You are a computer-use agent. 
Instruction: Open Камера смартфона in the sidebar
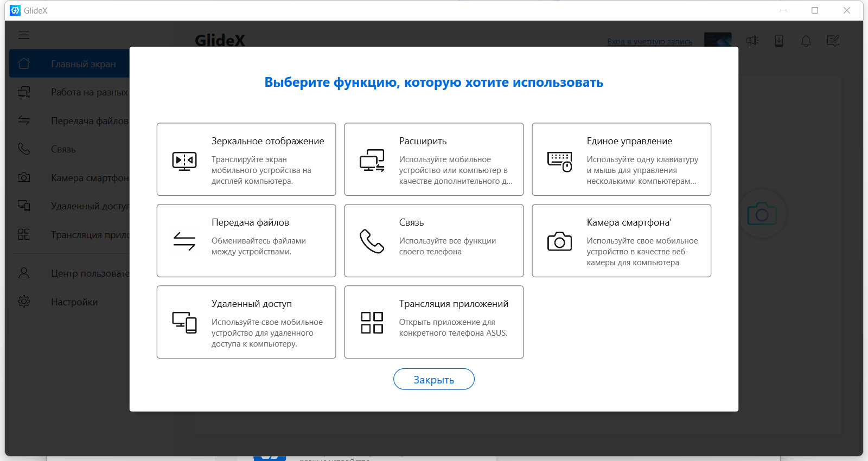click(69, 177)
